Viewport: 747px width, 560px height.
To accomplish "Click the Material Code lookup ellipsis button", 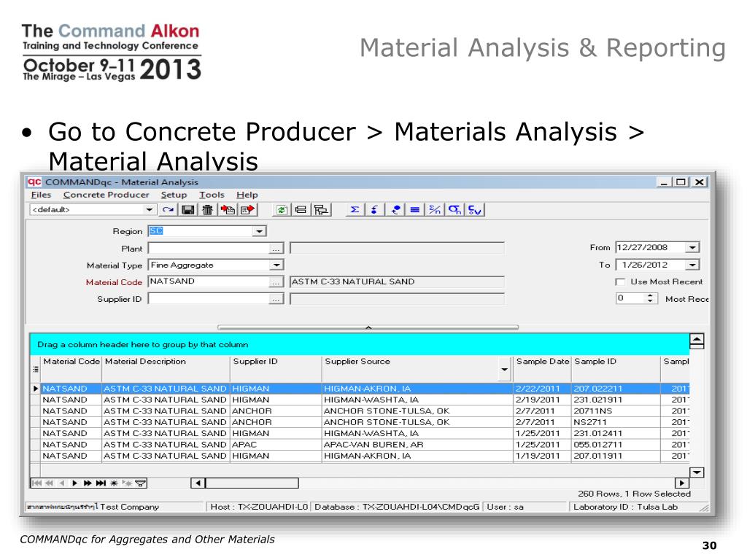I will coord(276,282).
